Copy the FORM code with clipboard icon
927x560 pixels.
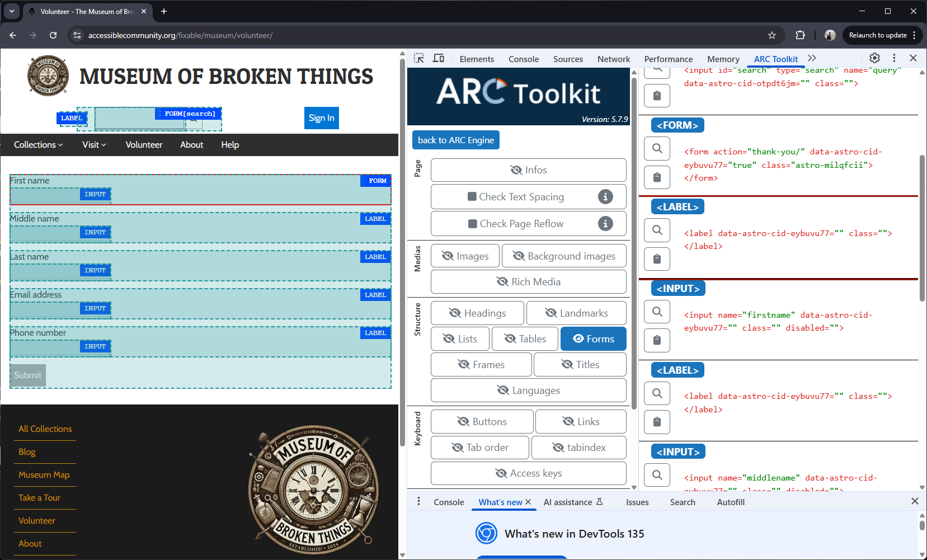[657, 177]
